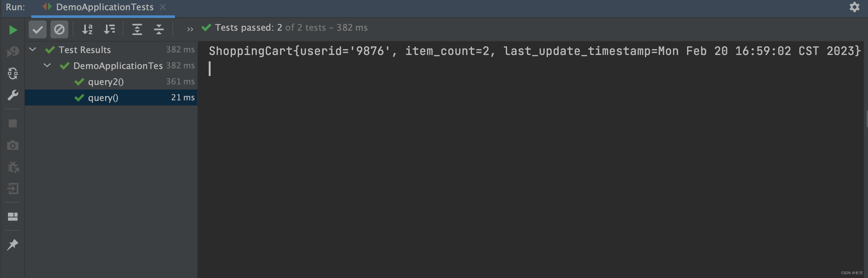This screenshot has width=868, height=278.
Task: Click the pin tab icon
Action: click(13, 244)
